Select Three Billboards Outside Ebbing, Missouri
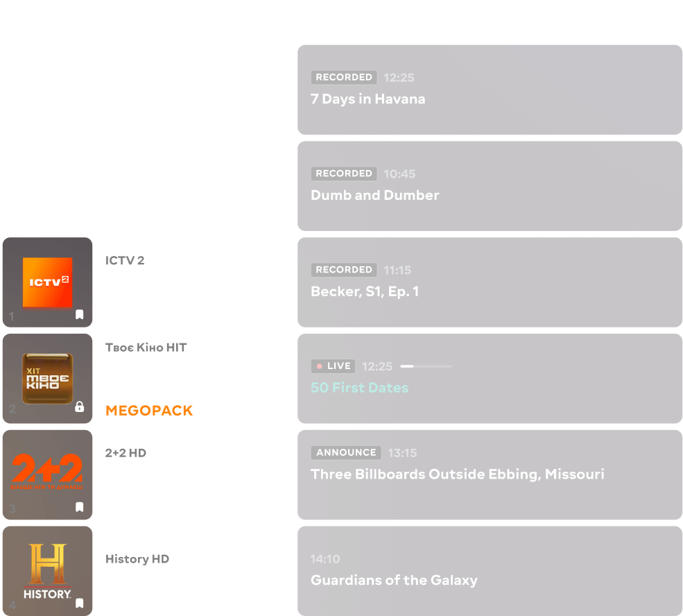 point(458,474)
